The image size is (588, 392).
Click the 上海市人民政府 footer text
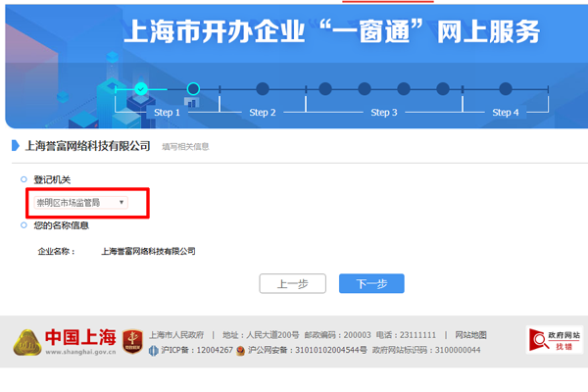pyautogui.click(x=176, y=335)
